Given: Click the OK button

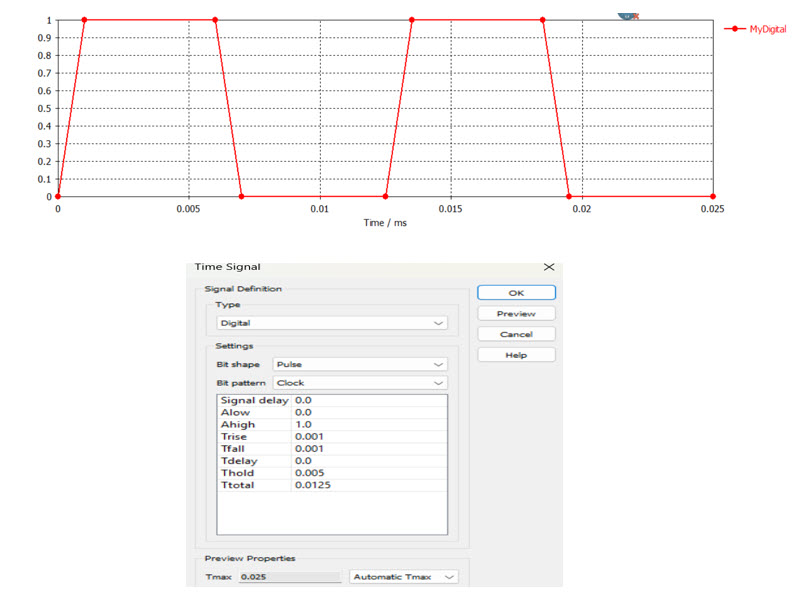Looking at the screenshot, I should pos(516,292).
